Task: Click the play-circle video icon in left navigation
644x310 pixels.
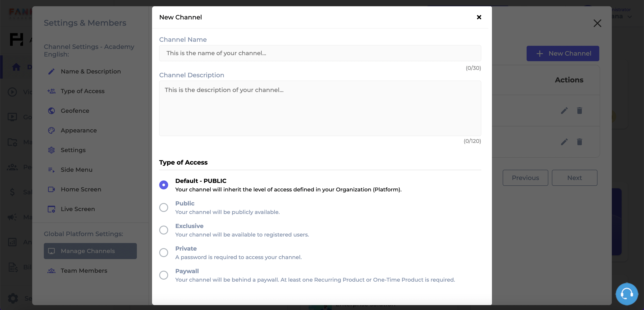Action: [x=12, y=92]
